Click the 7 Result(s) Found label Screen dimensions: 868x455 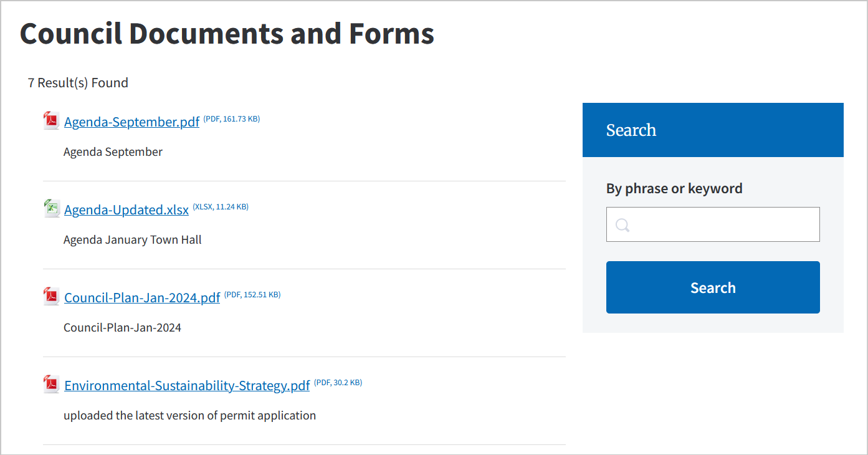tap(78, 82)
